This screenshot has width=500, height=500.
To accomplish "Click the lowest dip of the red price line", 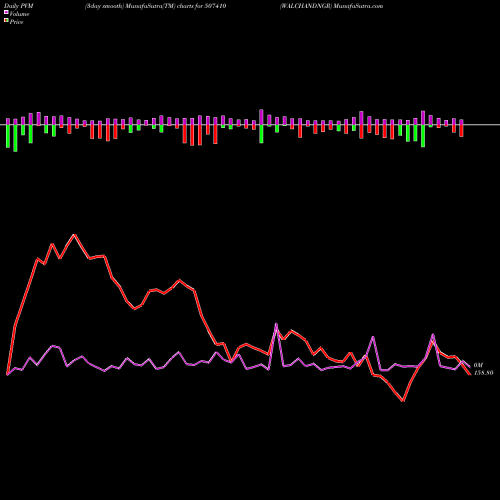I will coord(403,401).
